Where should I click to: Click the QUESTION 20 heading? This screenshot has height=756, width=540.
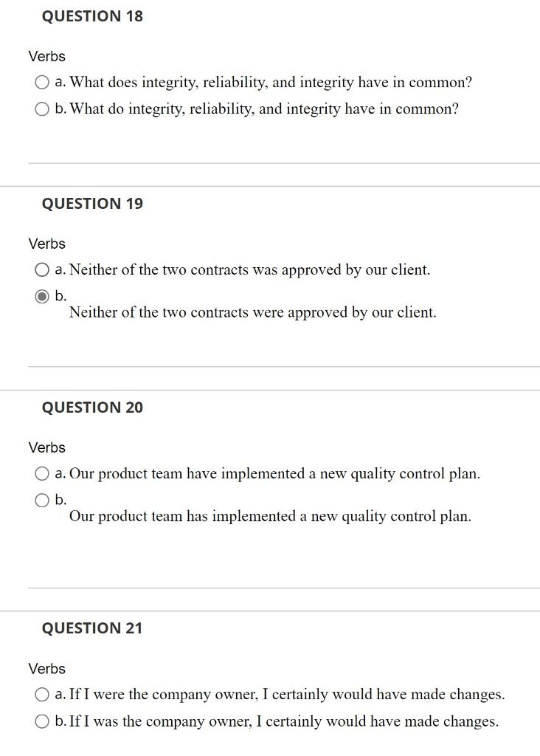(x=92, y=407)
